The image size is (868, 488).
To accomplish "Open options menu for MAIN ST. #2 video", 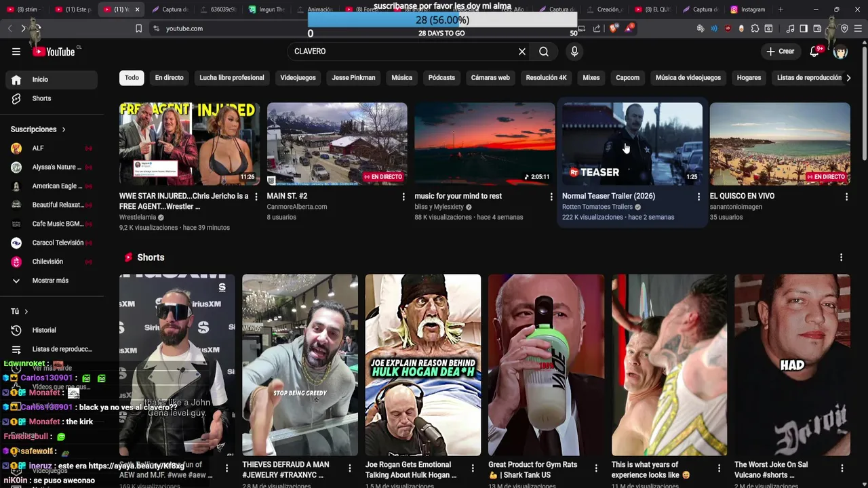I will (x=403, y=197).
